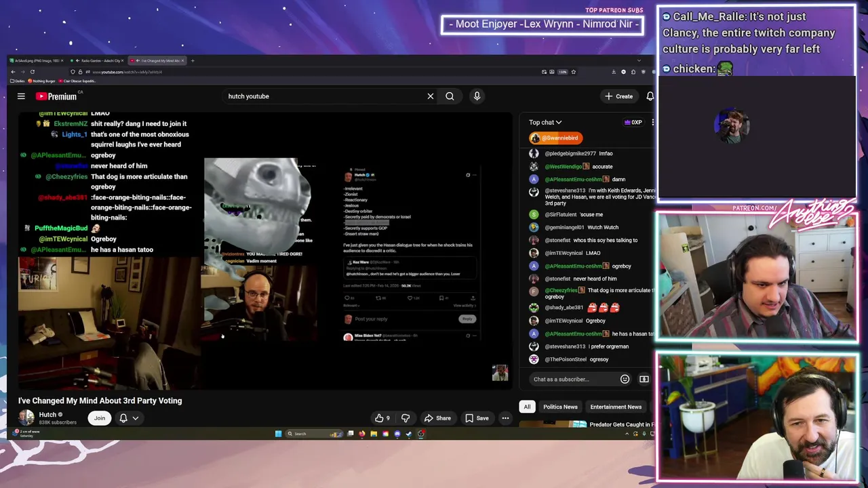Open the 'Clair Obscur: Expediti...' bookmark

77,81
